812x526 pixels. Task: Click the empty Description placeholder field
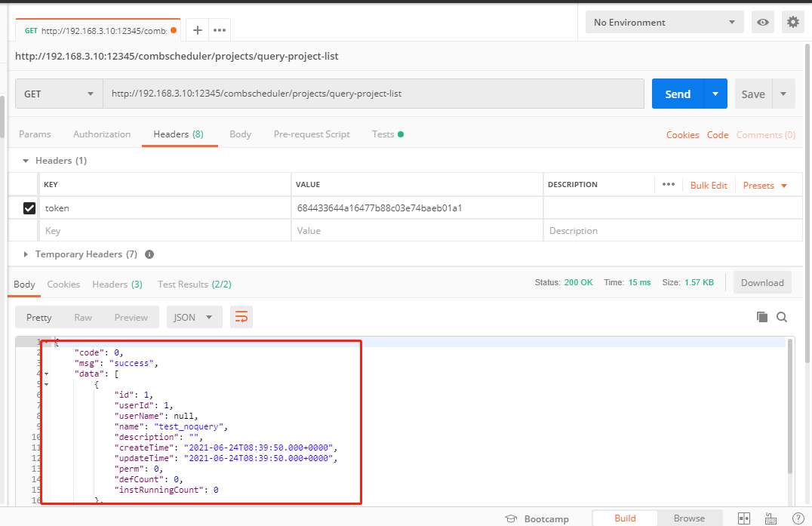point(672,231)
